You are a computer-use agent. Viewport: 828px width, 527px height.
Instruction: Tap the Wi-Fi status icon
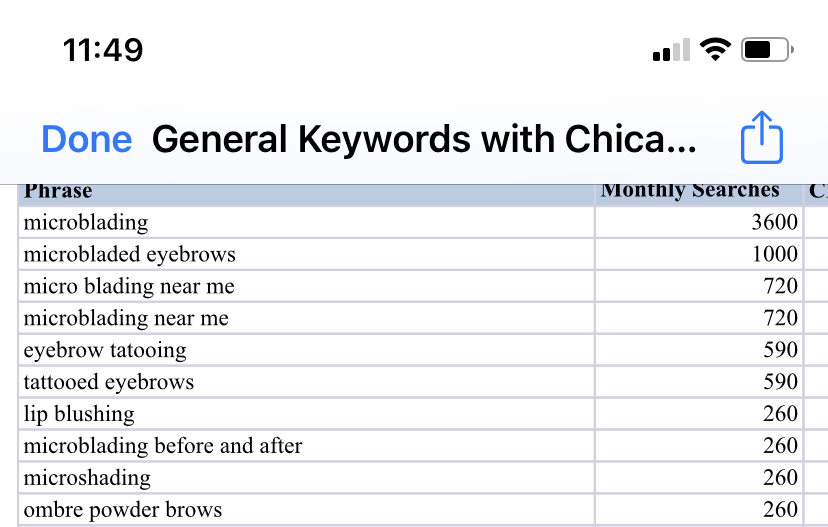[715, 50]
